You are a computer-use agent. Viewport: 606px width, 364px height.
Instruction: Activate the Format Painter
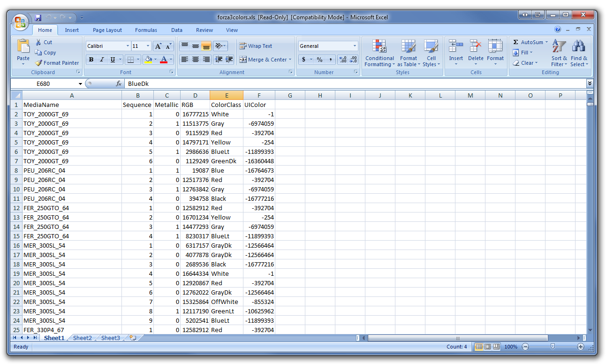pos(57,63)
